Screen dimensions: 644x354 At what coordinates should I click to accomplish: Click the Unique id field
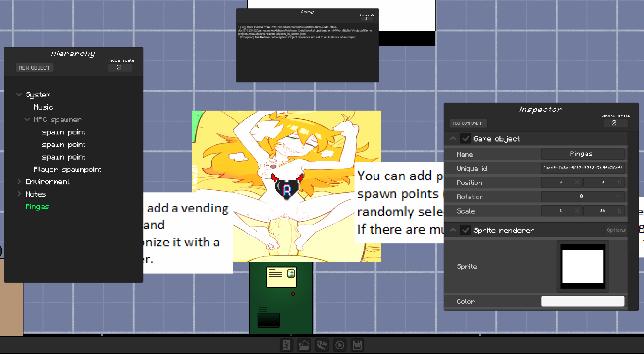pos(583,168)
